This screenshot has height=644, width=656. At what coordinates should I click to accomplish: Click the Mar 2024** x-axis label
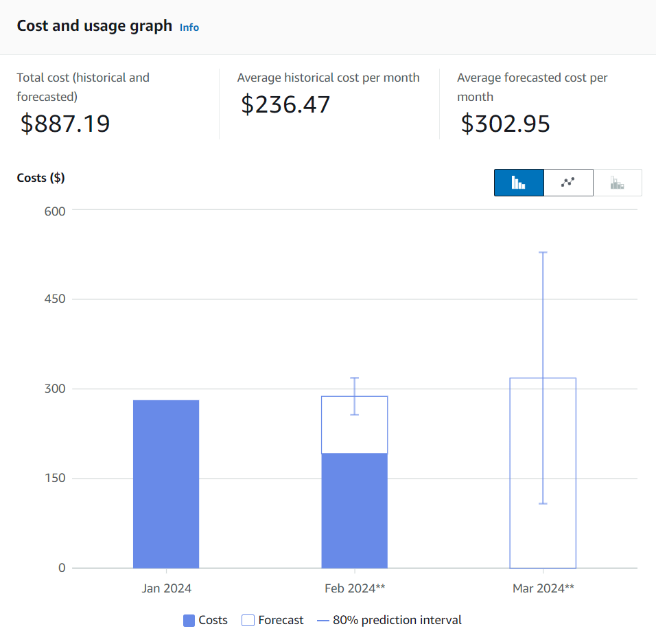(543, 588)
